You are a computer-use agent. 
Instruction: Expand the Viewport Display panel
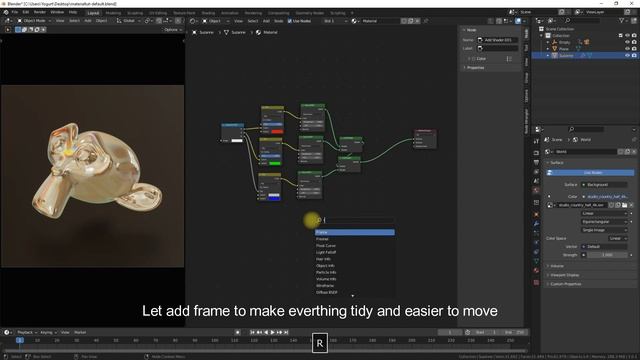point(564,275)
